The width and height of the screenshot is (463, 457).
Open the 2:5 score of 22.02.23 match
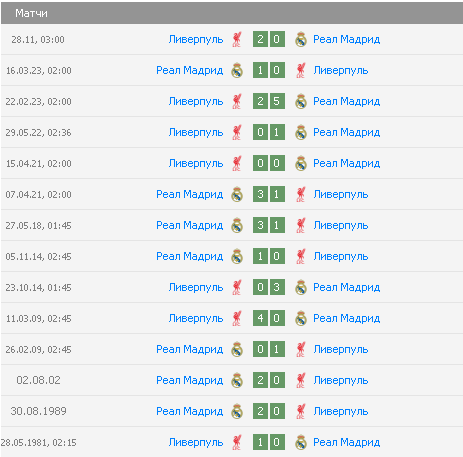(x=269, y=101)
